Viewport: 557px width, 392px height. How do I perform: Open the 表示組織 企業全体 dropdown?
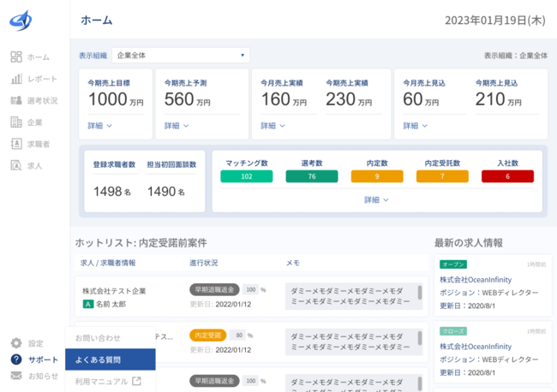(180, 56)
